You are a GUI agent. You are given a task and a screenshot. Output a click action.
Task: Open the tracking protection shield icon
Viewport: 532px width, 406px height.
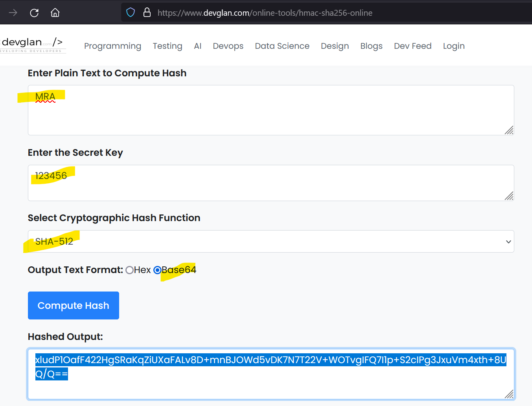coord(131,13)
